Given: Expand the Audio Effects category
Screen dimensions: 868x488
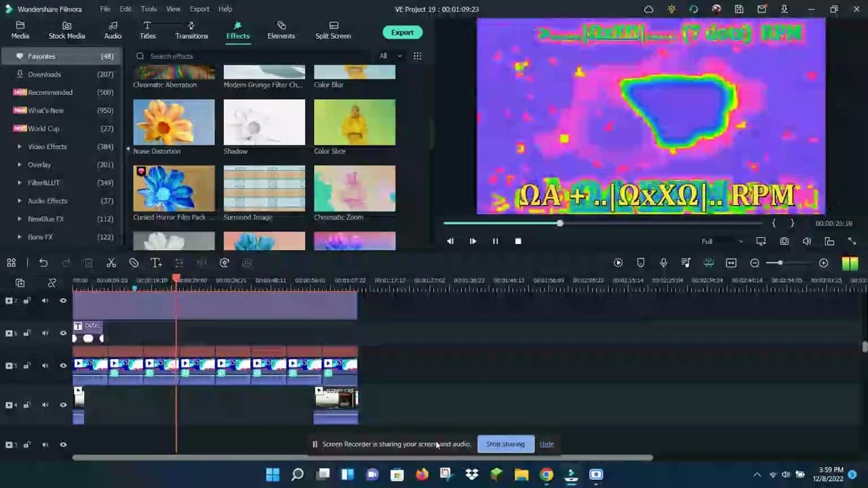Looking at the screenshot, I should coord(20,201).
